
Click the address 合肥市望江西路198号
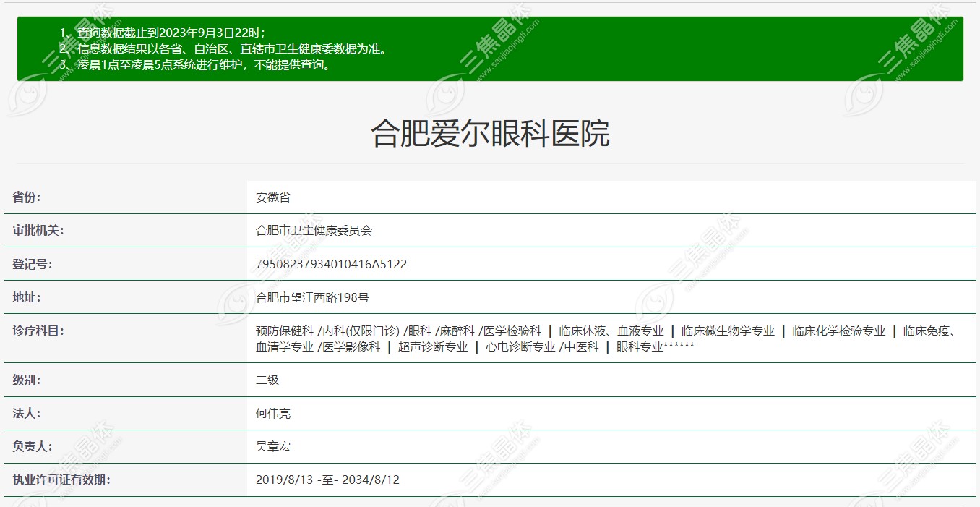pyautogui.click(x=312, y=297)
